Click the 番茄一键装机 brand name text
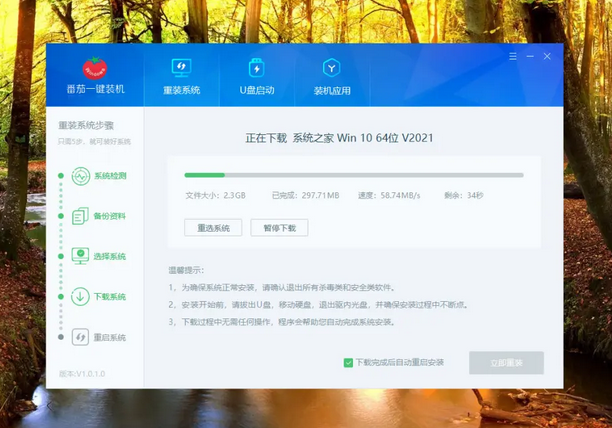 pos(96,89)
